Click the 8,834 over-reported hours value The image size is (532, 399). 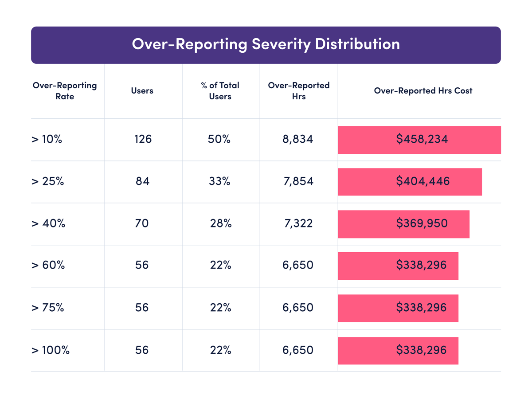(x=299, y=139)
